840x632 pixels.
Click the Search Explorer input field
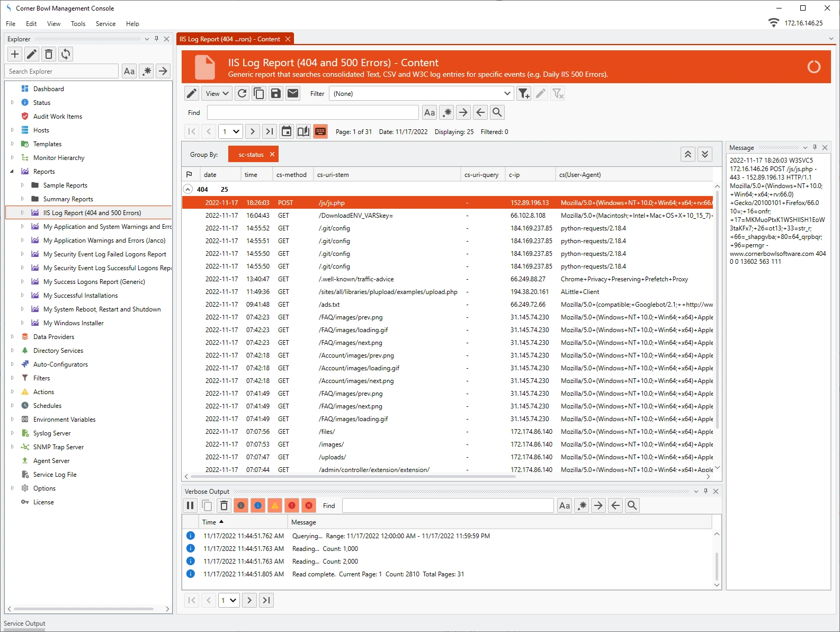pyautogui.click(x=62, y=72)
